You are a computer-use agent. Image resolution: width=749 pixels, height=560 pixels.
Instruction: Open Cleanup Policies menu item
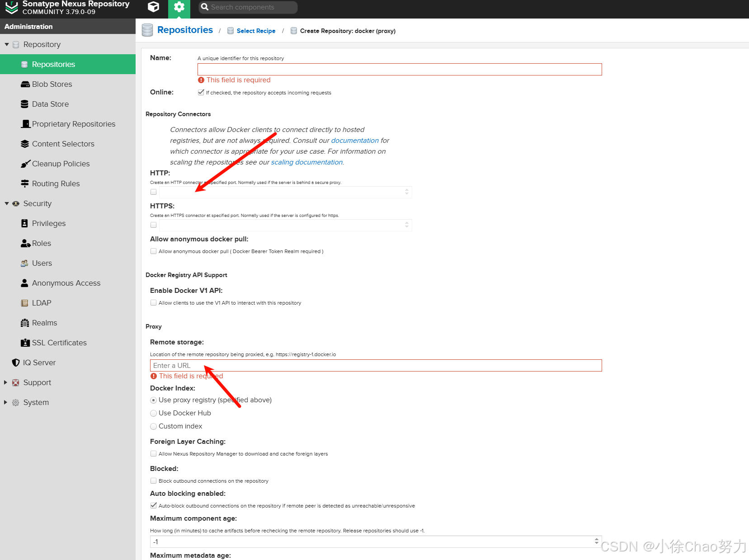(68, 164)
